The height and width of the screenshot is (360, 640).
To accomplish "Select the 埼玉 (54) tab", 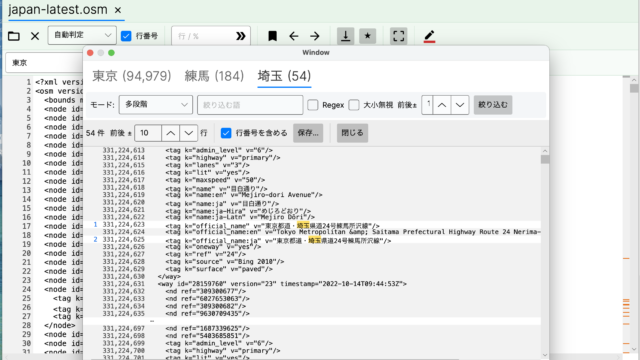I will pyautogui.click(x=284, y=76).
